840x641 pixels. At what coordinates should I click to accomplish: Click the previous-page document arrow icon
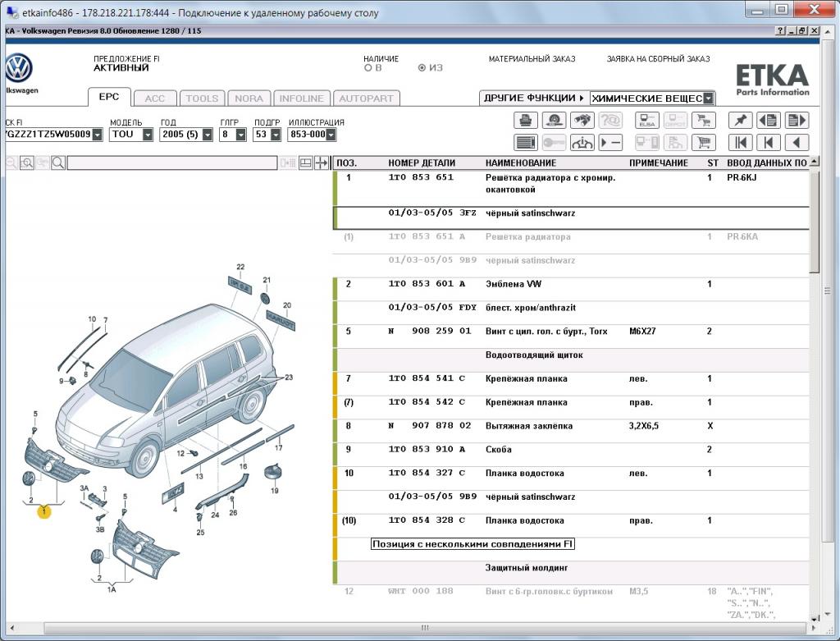point(768,120)
